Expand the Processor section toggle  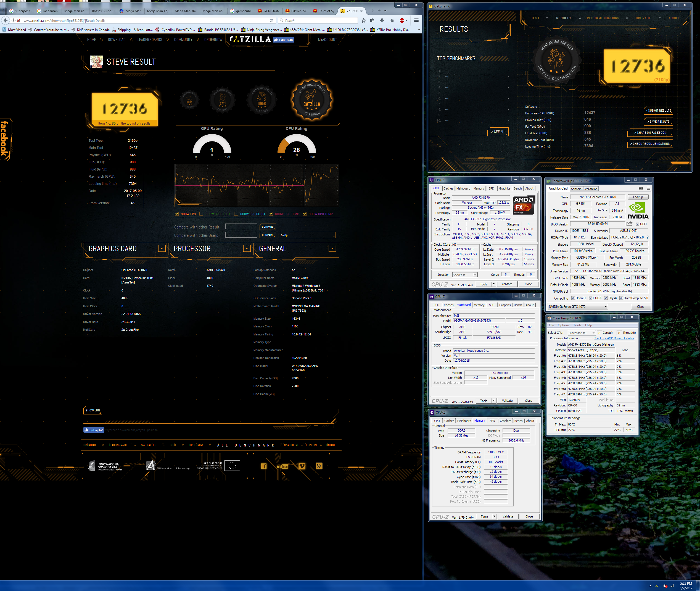pos(247,249)
